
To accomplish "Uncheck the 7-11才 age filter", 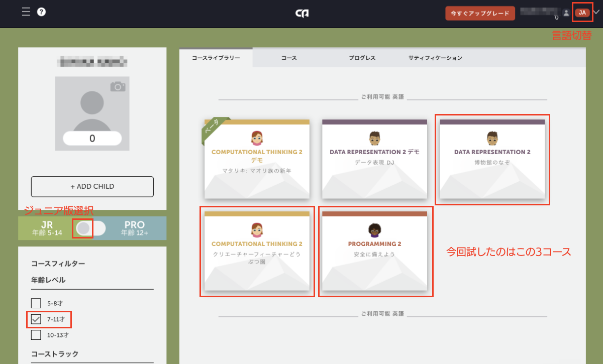I will click(x=36, y=319).
